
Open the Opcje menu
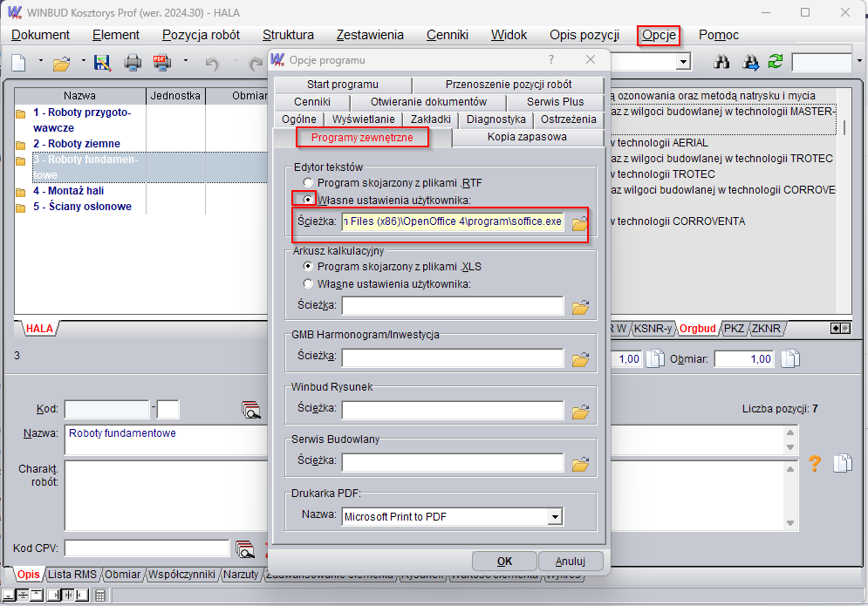[x=659, y=35]
